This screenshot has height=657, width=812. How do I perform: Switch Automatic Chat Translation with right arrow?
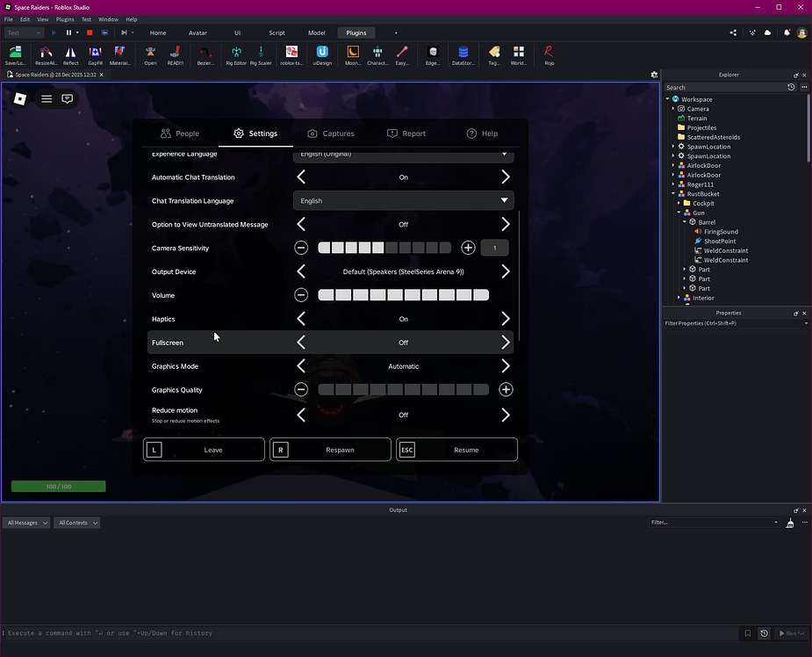pyautogui.click(x=506, y=177)
